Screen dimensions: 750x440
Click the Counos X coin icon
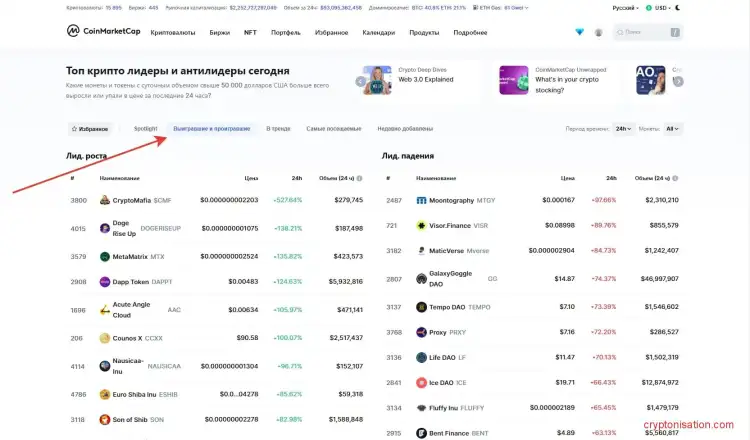coord(105,338)
